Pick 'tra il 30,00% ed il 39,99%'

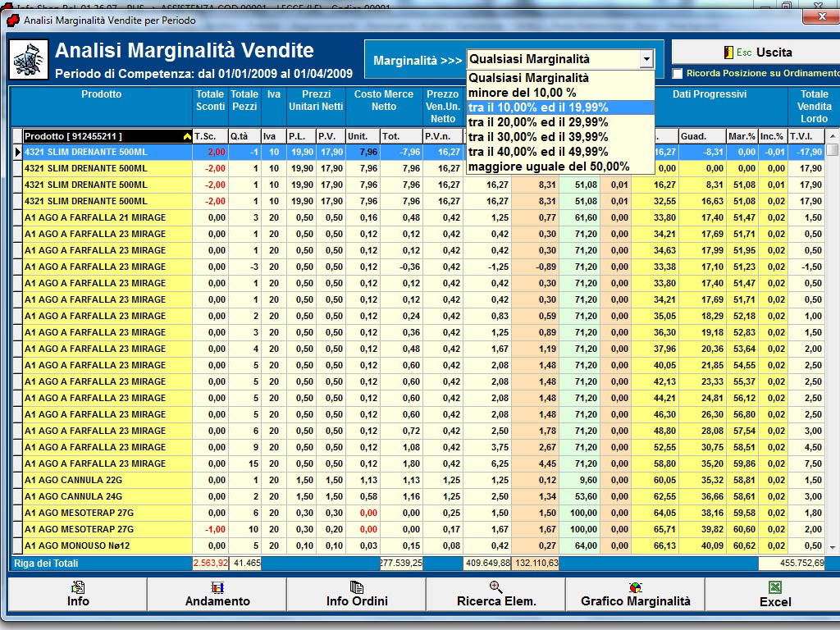pos(538,137)
